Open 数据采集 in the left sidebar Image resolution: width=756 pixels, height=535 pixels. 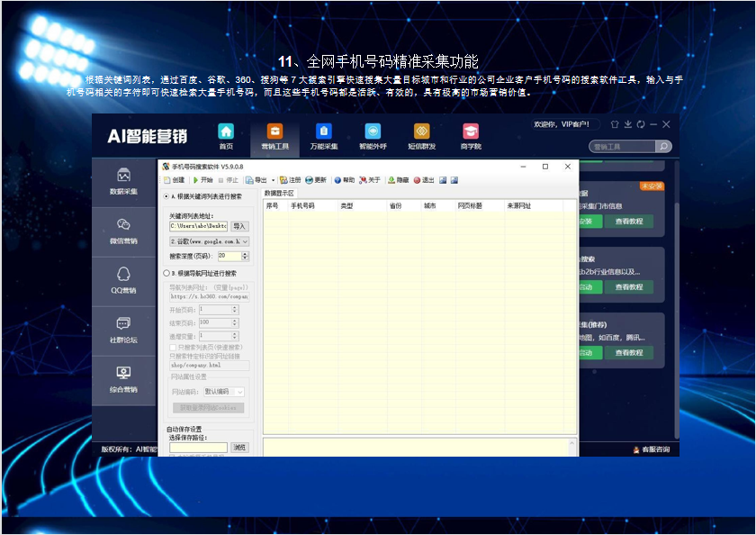pos(123,181)
